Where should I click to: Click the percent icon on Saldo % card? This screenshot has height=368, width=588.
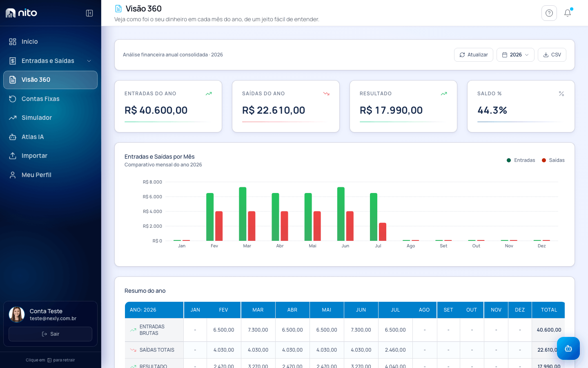coord(561,94)
